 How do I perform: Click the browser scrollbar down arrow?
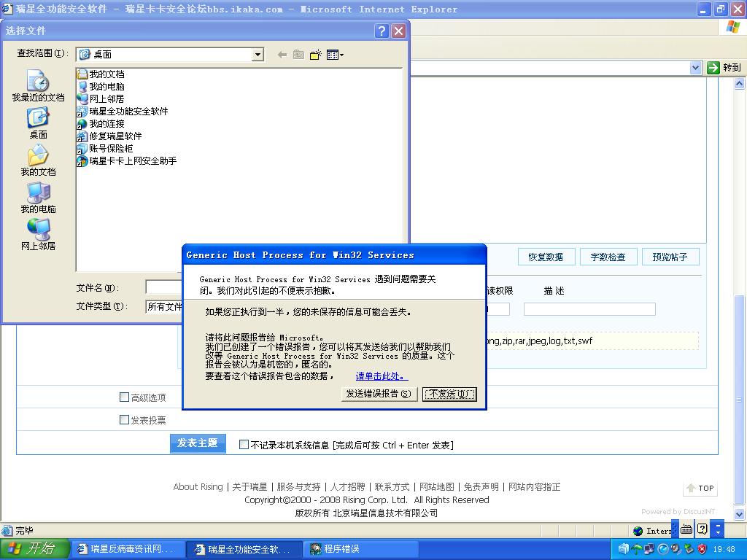coord(739,514)
